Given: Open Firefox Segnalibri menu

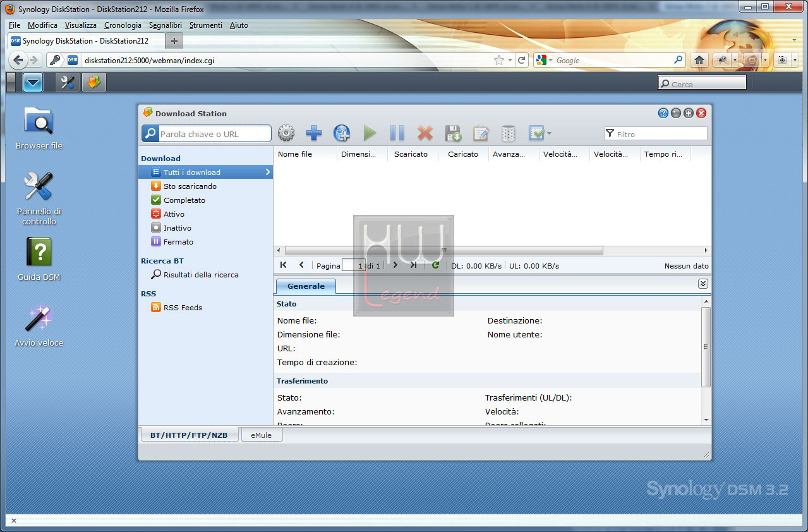Looking at the screenshot, I should 166,25.
